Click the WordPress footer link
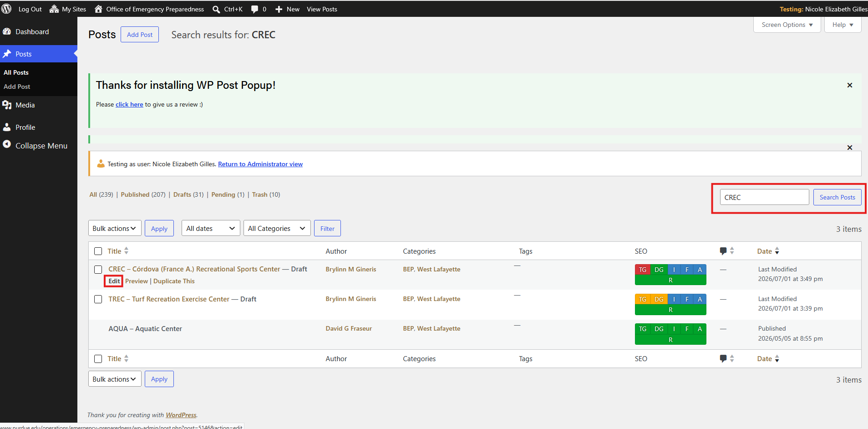Image resolution: width=868 pixels, height=429 pixels. (181, 415)
